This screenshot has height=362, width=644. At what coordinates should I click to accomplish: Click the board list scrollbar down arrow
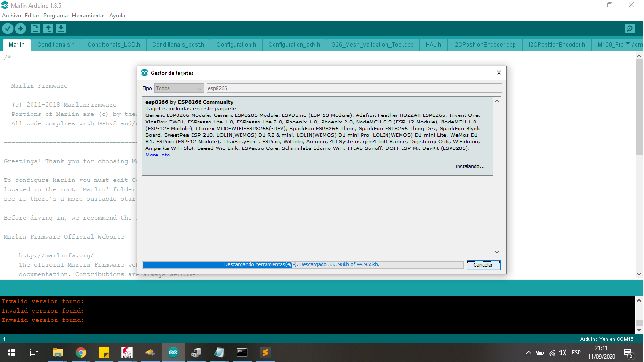497,252
